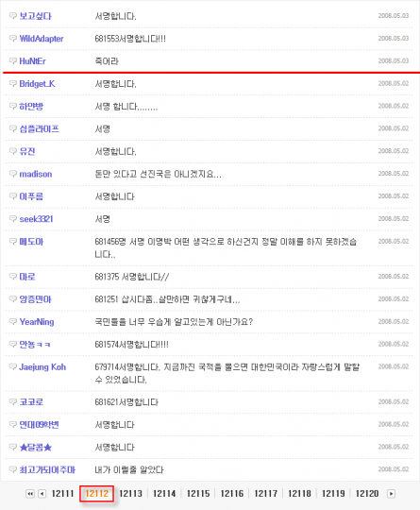
Task: Open user profile Bridget_K
Action: (x=37, y=84)
